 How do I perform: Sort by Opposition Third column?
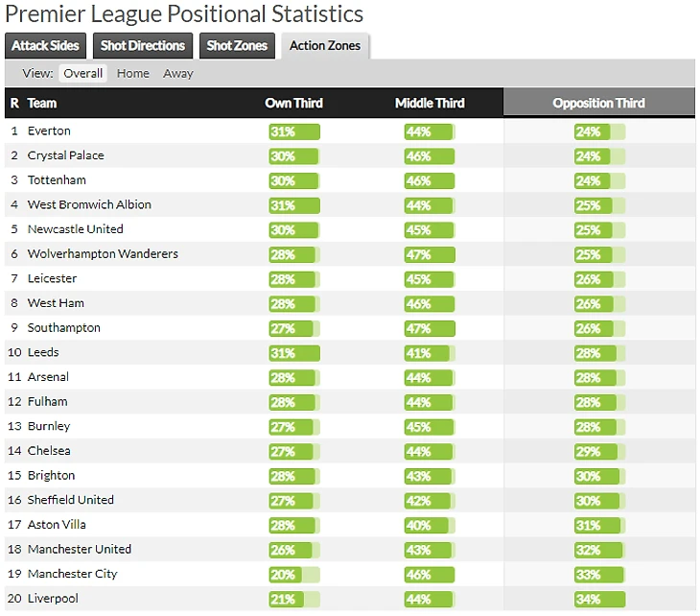pyautogui.click(x=598, y=103)
